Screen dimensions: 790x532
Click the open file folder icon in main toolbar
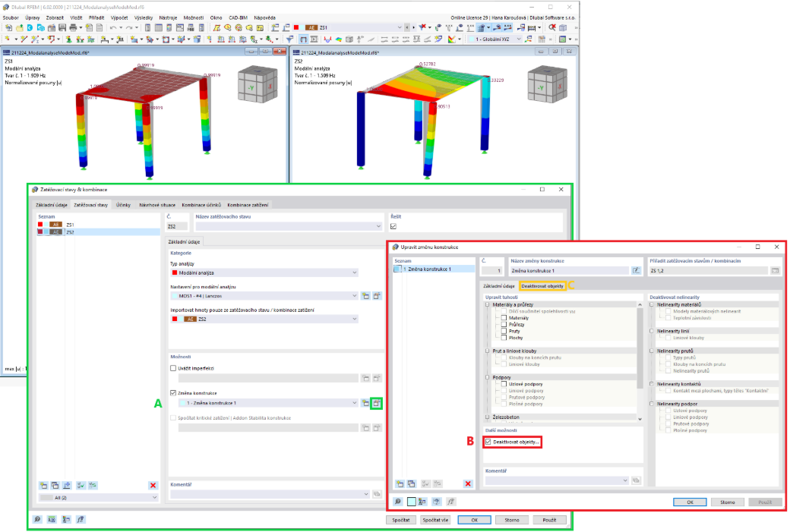click(x=19, y=27)
